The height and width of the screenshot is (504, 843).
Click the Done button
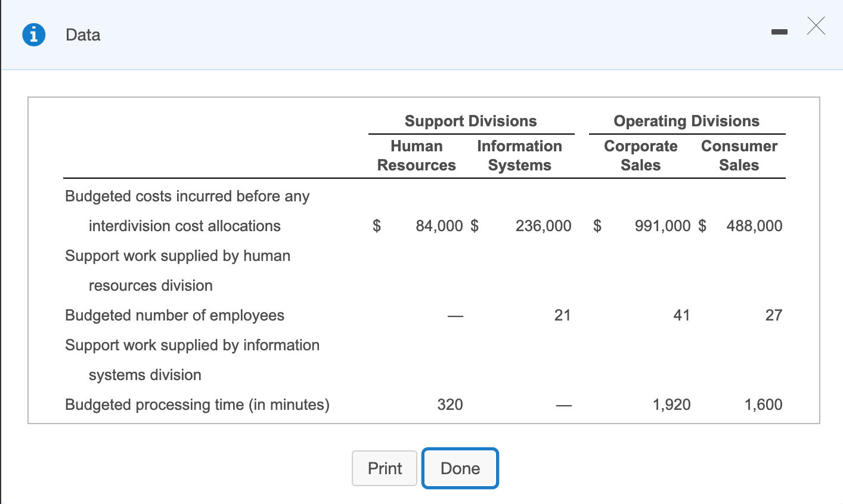(460, 468)
